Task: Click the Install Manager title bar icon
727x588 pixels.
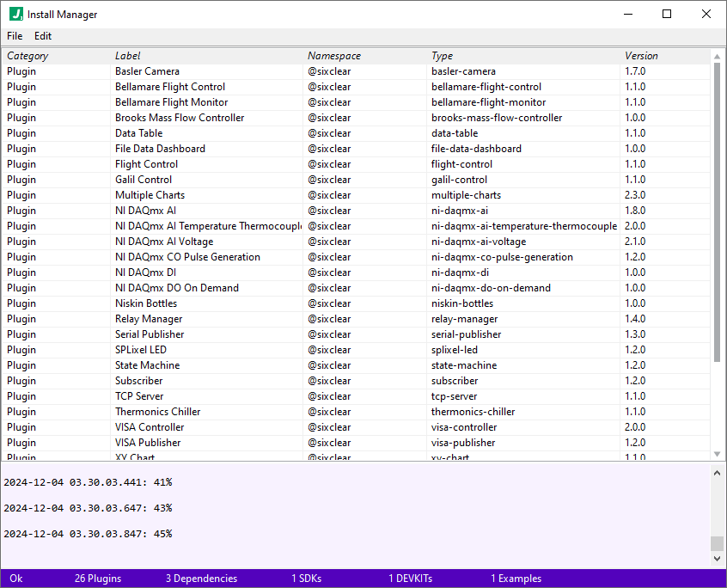Action: (15, 14)
